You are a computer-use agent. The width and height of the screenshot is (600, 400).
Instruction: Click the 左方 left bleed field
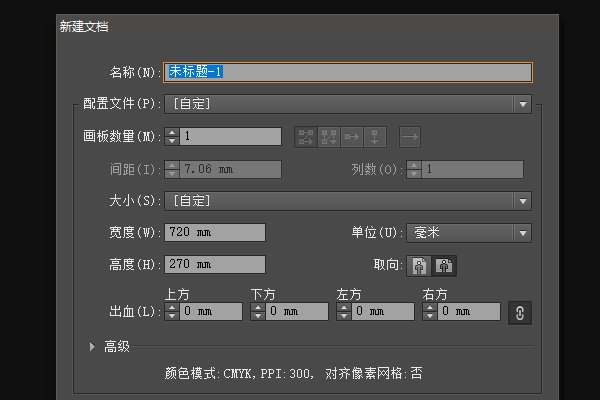(383, 311)
